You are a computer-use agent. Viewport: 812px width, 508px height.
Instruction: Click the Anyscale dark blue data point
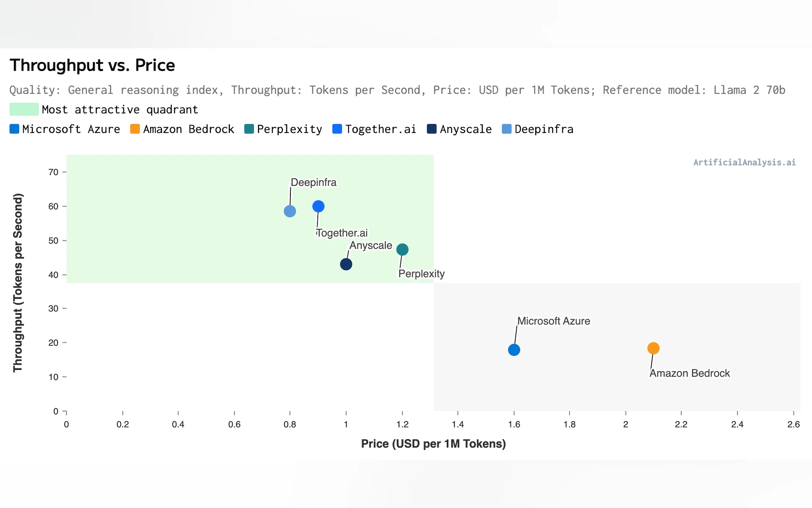point(346,265)
